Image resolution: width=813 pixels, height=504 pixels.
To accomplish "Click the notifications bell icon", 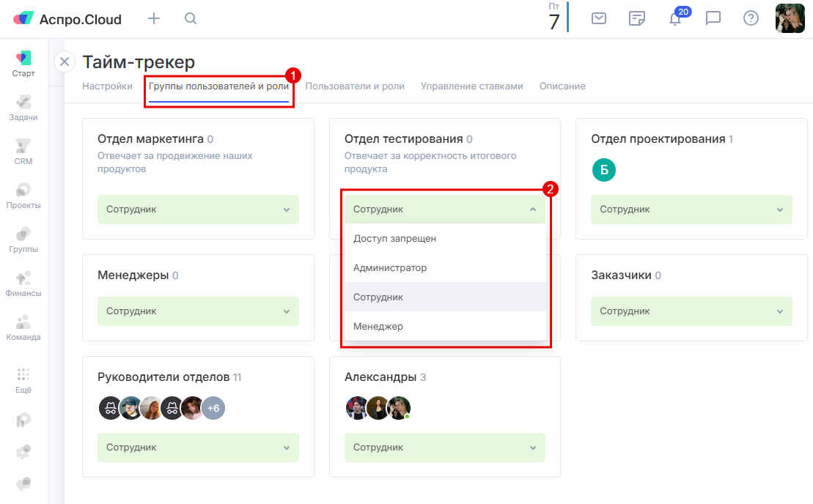I will [x=675, y=19].
